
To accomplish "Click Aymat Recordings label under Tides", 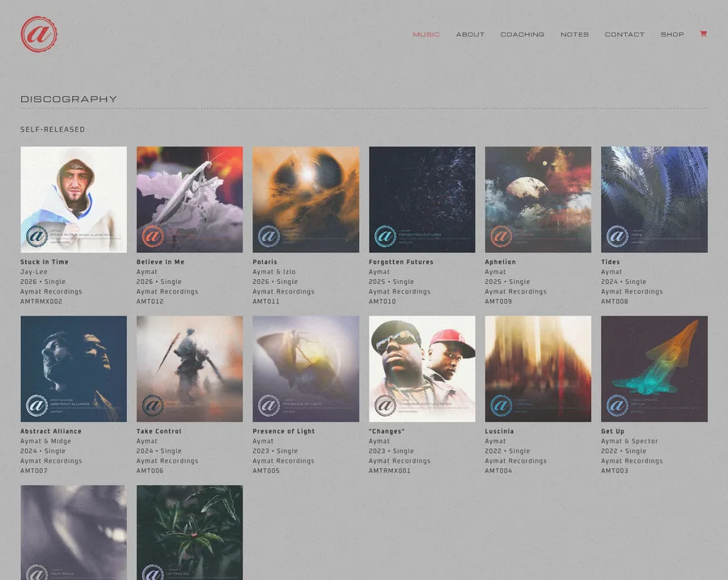I will point(632,292).
